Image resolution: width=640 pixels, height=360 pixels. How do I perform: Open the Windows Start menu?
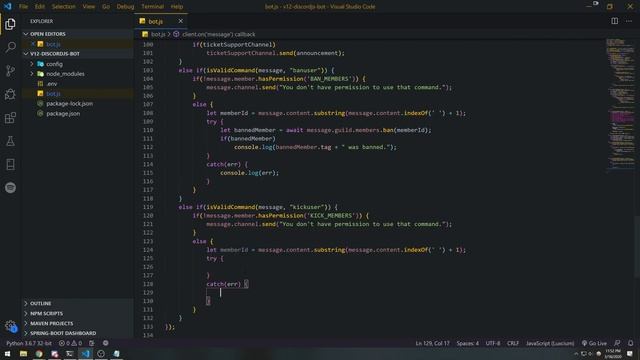(7, 354)
